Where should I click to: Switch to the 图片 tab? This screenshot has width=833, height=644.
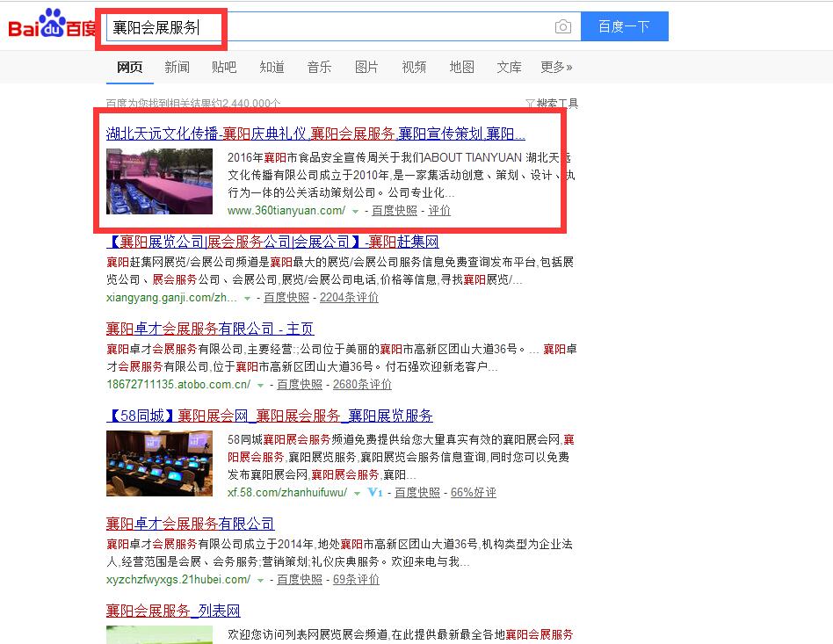366,67
